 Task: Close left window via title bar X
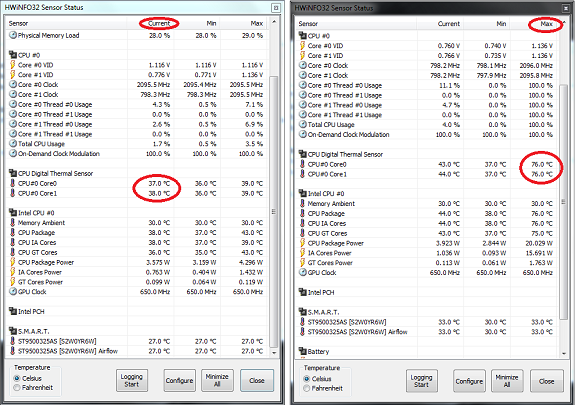click(276, 7)
